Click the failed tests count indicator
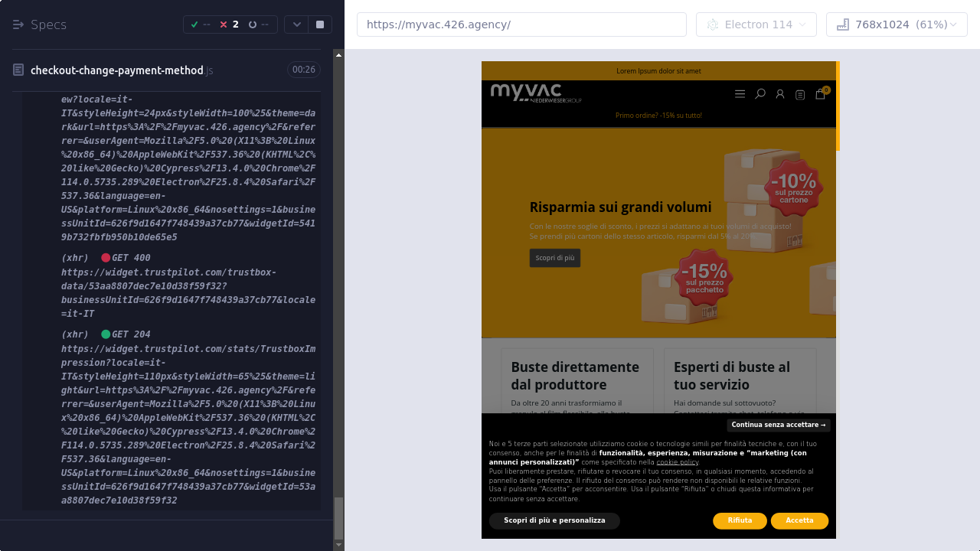 click(x=229, y=24)
